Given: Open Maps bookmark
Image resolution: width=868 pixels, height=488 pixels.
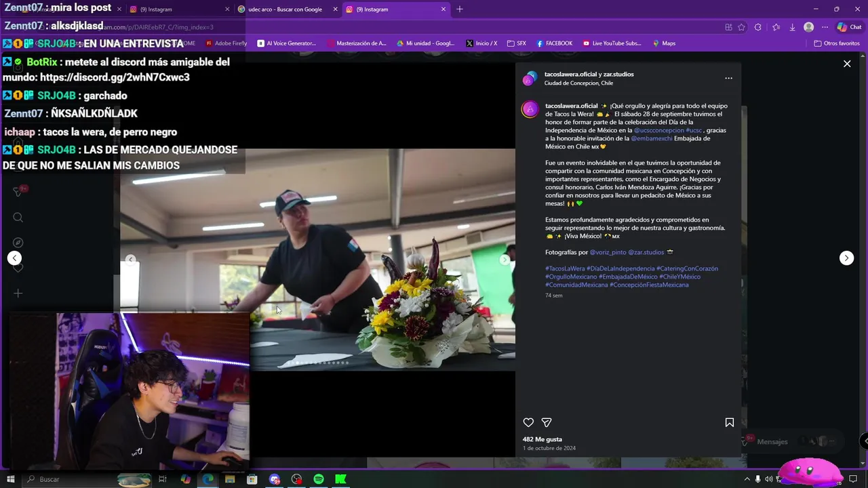Looking at the screenshot, I should [x=664, y=43].
